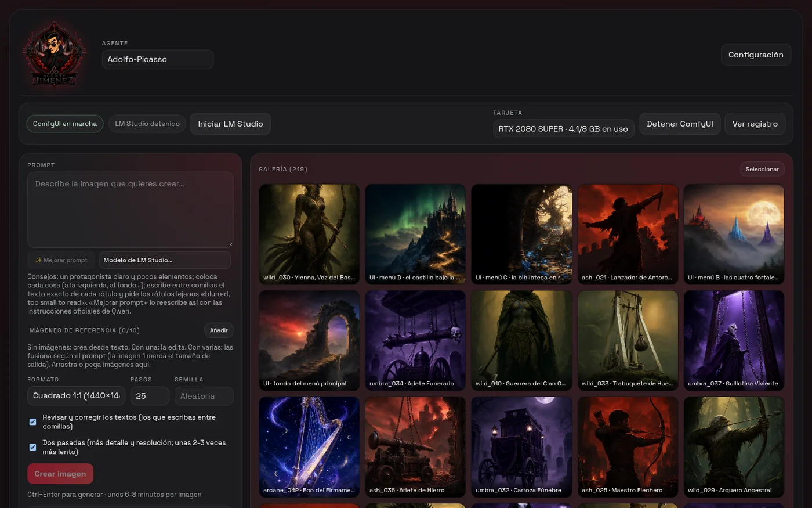This screenshot has width=812, height=508.
Task: Open arcane_042 Eco del Firmamento thumbnail
Action: pyautogui.click(x=309, y=447)
